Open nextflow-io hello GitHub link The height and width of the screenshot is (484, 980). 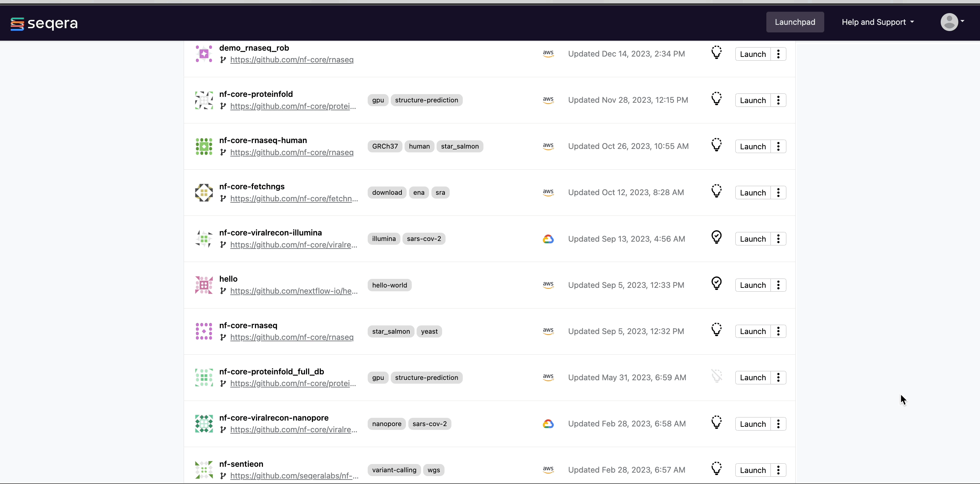[x=294, y=291]
